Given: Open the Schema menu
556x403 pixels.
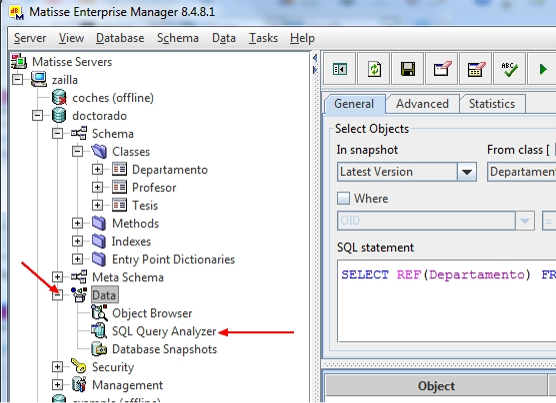Looking at the screenshot, I should click(x=178, y=38).
